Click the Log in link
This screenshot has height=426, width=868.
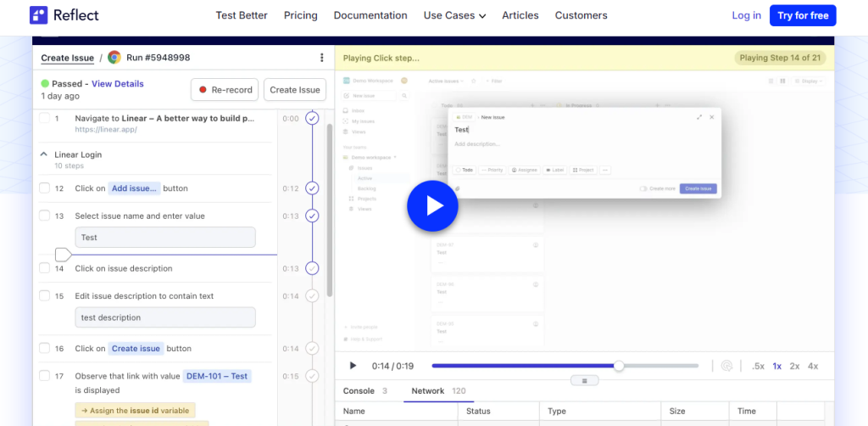coord(746,15)
